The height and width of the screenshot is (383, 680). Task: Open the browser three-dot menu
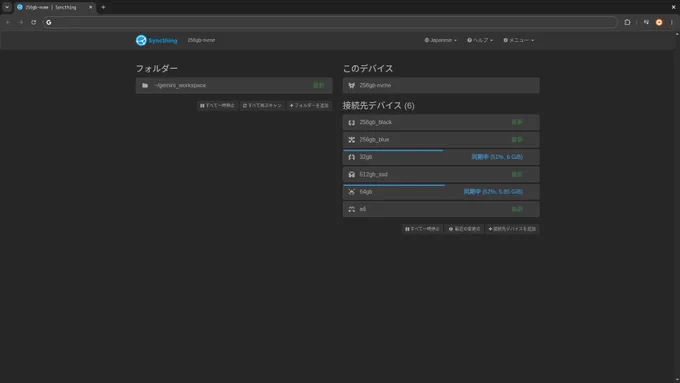672,22
